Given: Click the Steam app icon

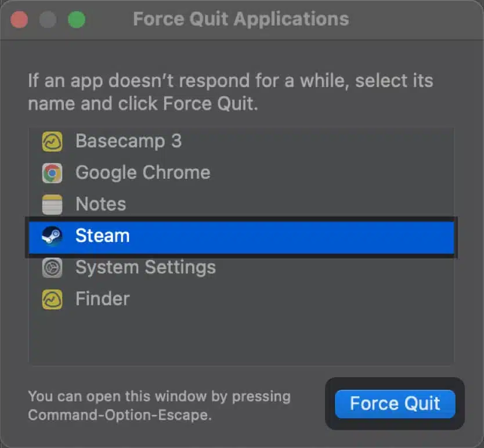Looking at the screenshot, I should point(52,236).
